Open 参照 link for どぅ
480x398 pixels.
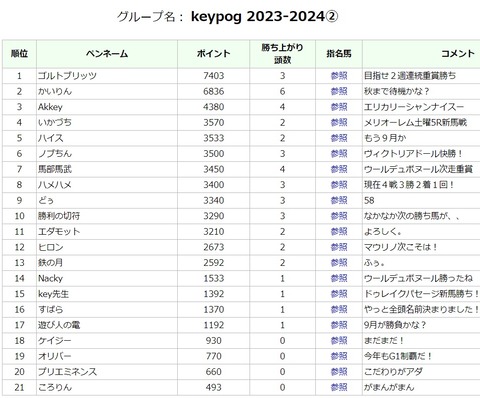339,200
